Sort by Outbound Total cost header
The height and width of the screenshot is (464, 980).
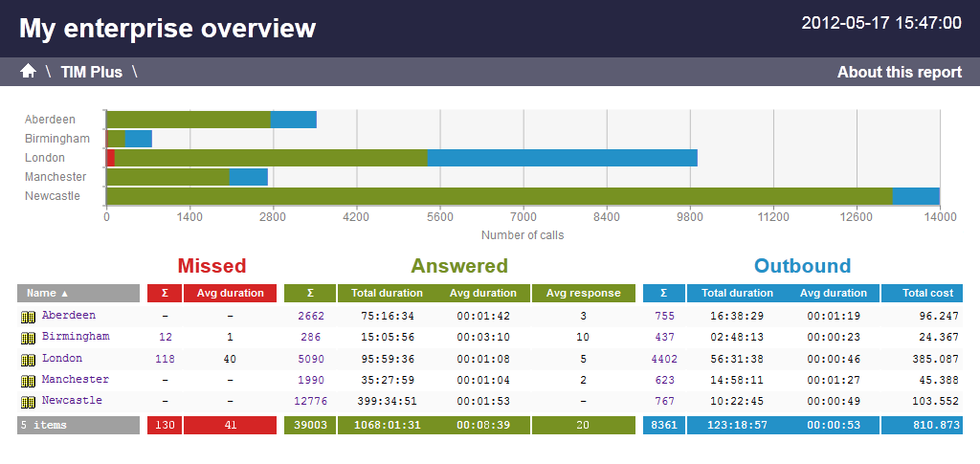point(922,293)
